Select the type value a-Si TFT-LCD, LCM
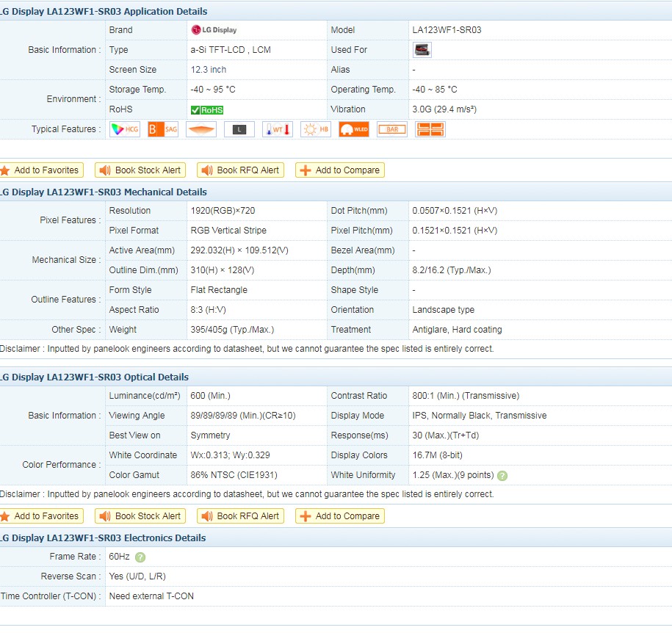Screen dimensions: 672x633 pyautogui.click(x=231, y=50)
